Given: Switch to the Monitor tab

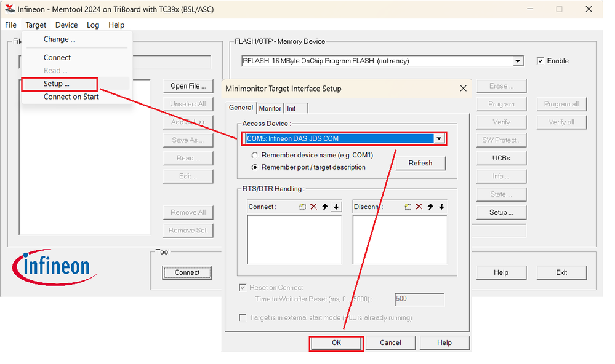Looking at the screenshot, I should coord(270,108).
